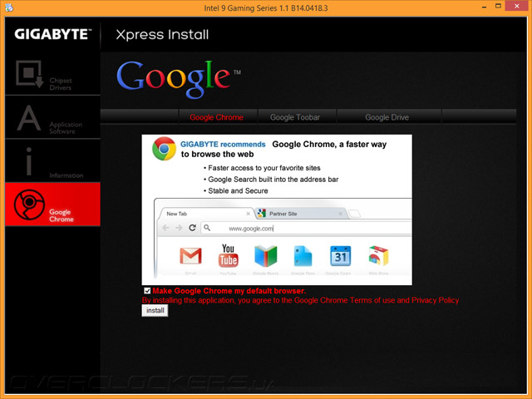This screenshot has width=532, height=399.
Task: Open the Chipset Drivers section icon
Action: click(30, 74)
